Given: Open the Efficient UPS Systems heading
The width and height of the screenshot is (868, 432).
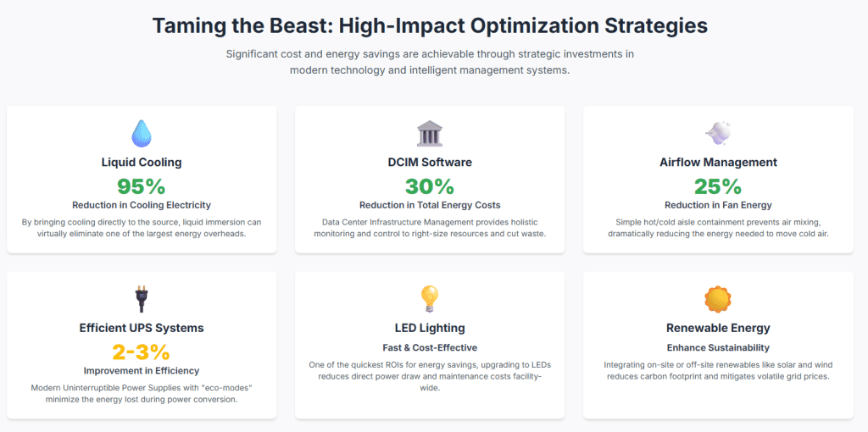Looking at the screenshot, I should click(141, 328).
